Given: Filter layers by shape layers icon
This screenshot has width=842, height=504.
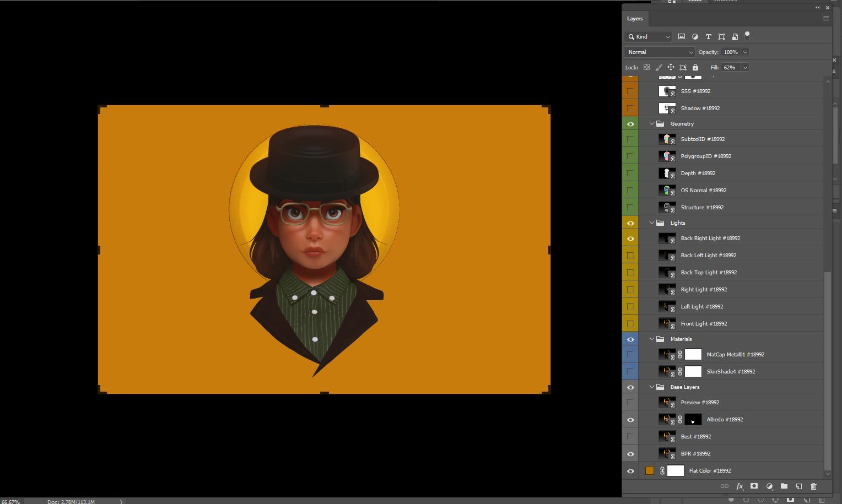Looking at the screenshot, I should point(721,36).
